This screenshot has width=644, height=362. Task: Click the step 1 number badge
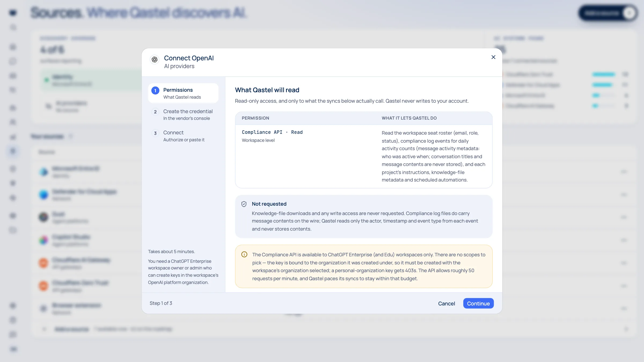pyautogui.click(x=155, y=91)
